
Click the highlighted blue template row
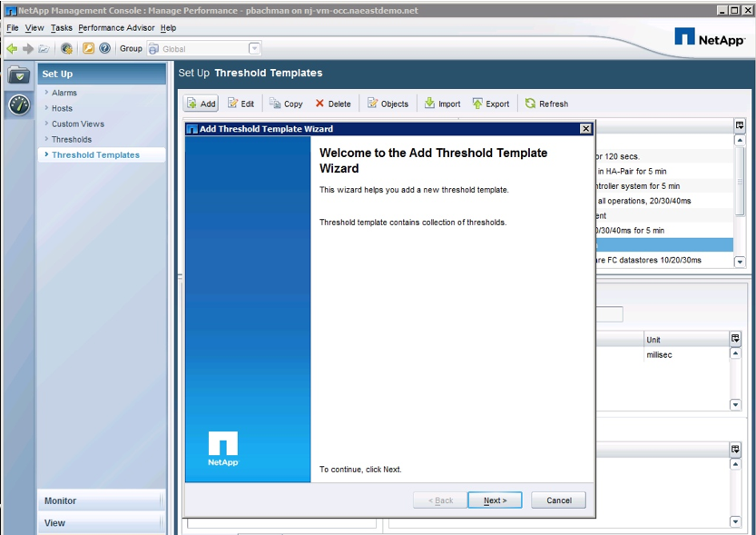[x=664, y=245]
